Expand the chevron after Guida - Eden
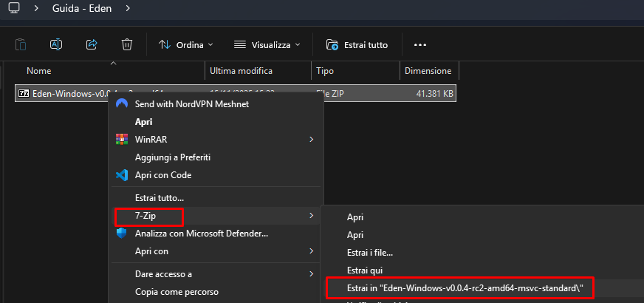The image size is (644, 303). click(x=129, y=8)
